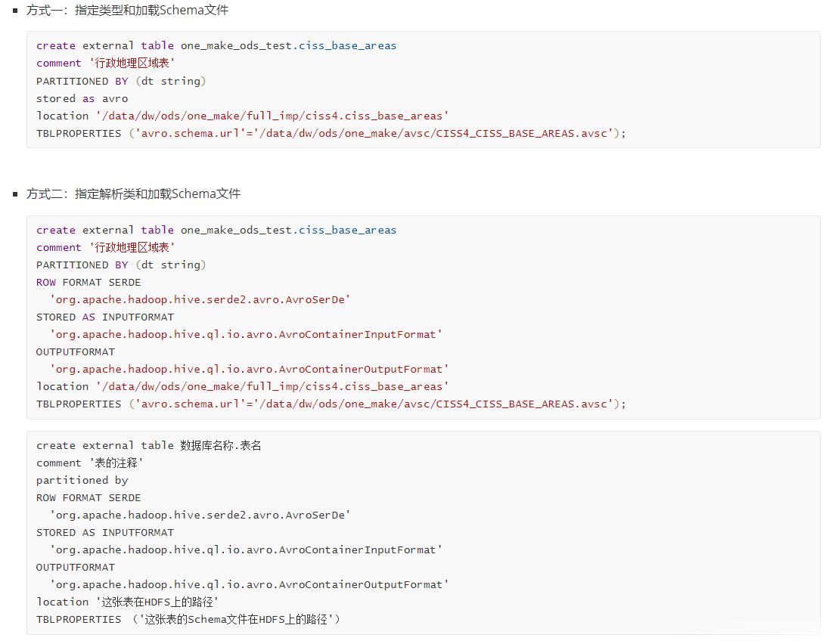Click the blue ciss_base_areas name in first code block
The height and width of the screenshot is (644, 832).
[347, 46]
